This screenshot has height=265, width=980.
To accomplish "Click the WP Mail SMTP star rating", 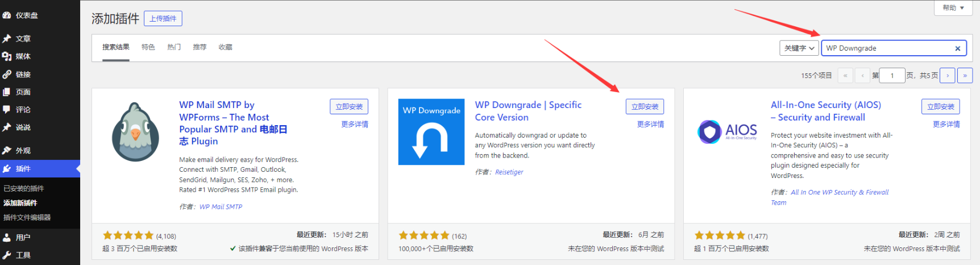I will click(128, 235).
